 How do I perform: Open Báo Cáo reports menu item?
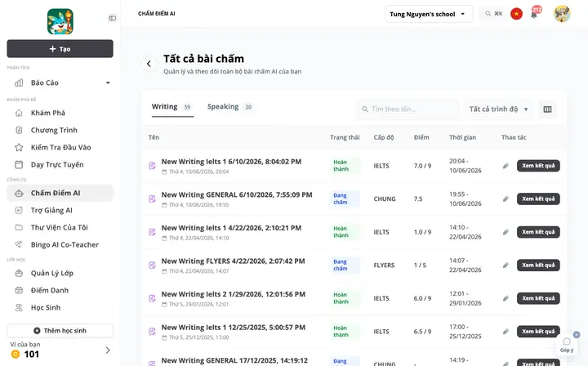tap(60, 83)
